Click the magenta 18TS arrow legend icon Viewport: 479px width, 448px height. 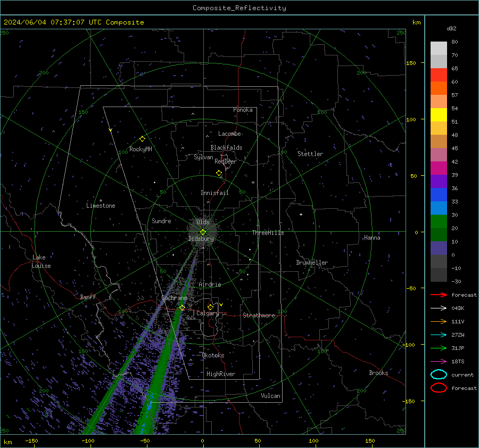pyautogui.click(x=439, y=362)
